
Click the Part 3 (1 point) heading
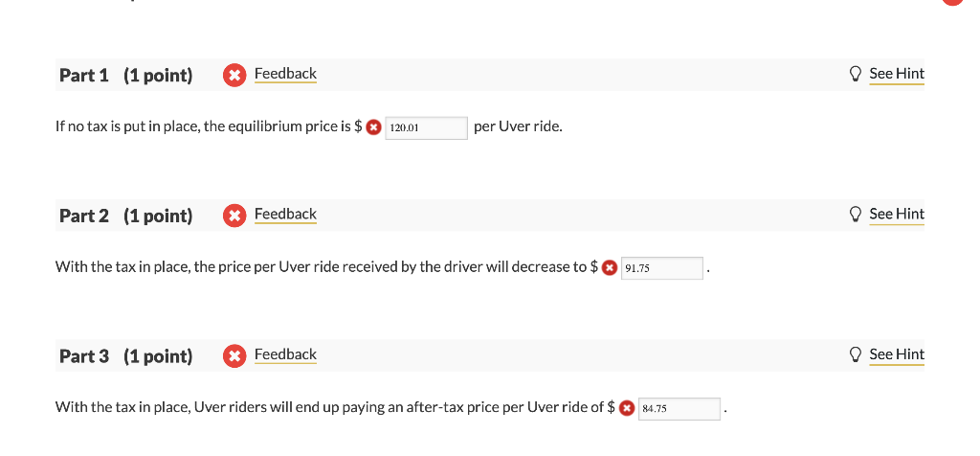pyautogui.click(x=125, y=356)
